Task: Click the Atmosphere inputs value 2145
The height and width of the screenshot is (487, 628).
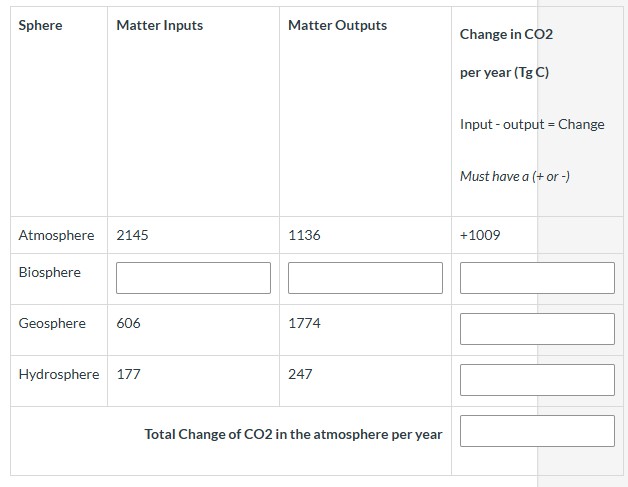Action: 132,235
